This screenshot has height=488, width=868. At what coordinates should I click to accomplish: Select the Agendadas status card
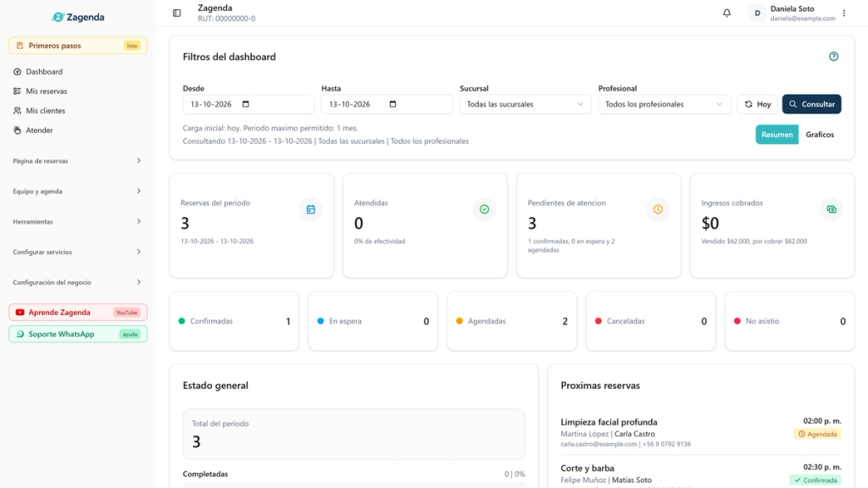point(512,321)
